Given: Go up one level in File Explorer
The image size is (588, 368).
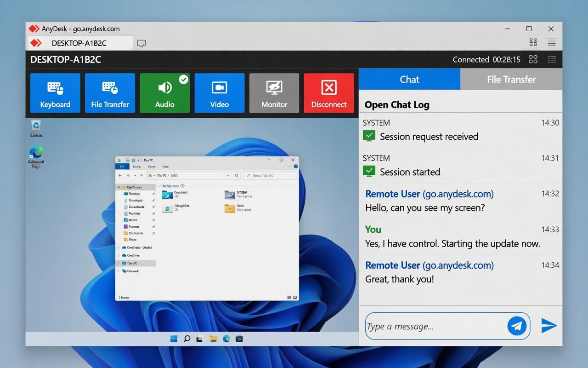Looking at the screenshot, I should 141,175.
